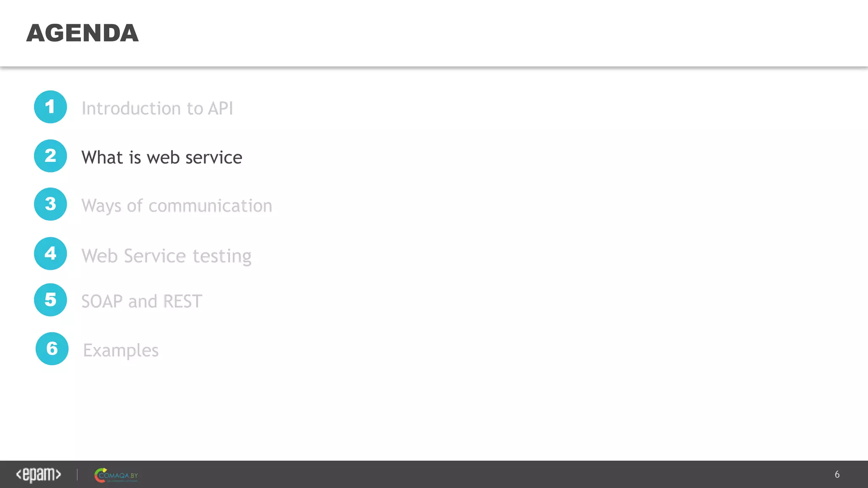Select 'Examples' agenda item

point(121,351)
